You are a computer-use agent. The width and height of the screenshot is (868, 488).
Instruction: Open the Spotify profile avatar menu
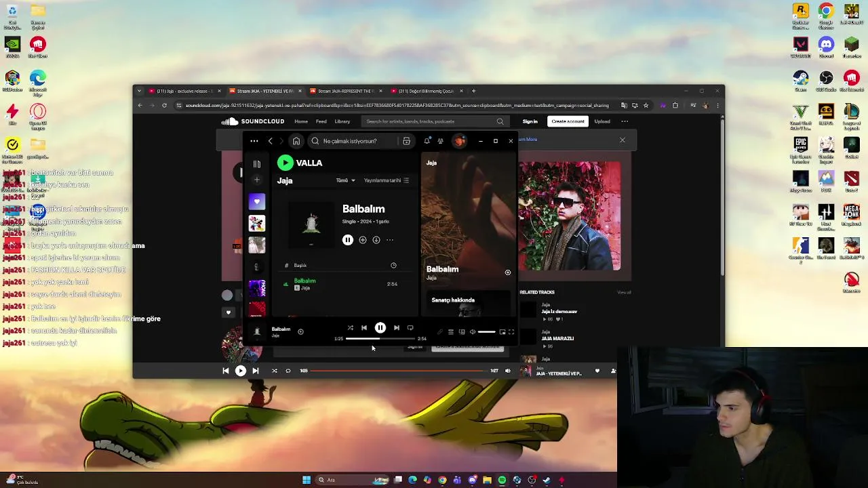(459, 141)
